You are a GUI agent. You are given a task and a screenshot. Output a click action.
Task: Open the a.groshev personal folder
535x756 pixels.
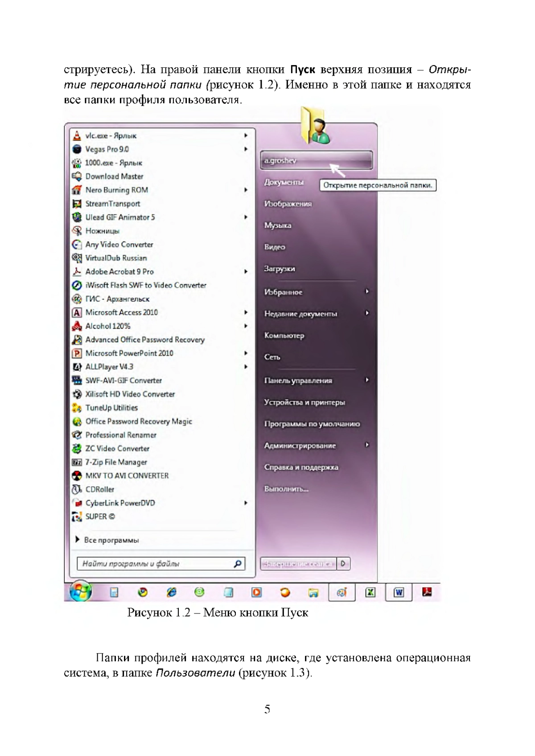316,161
